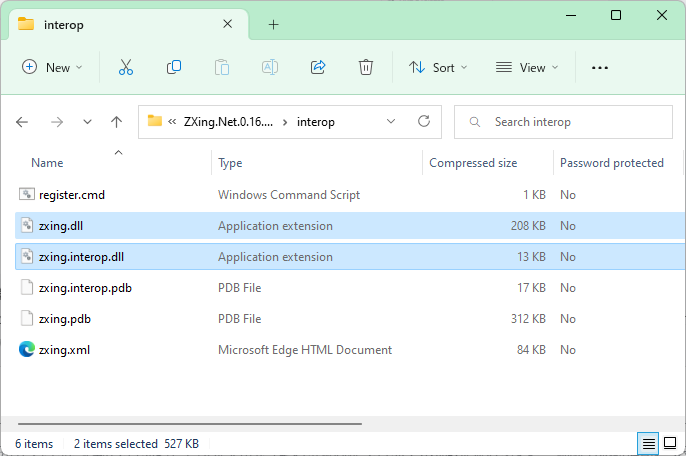Close the interop tab
686x456 pixels.
pyautogui.click(x=228, y=24)
